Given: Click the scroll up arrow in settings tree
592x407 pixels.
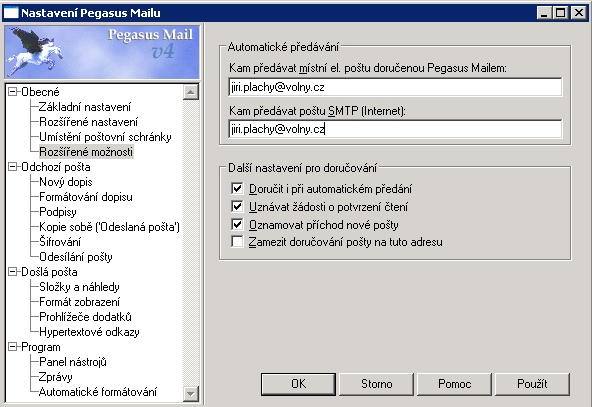Looking at the screenshot, I should pyautogui.click(x=191, y=92).
